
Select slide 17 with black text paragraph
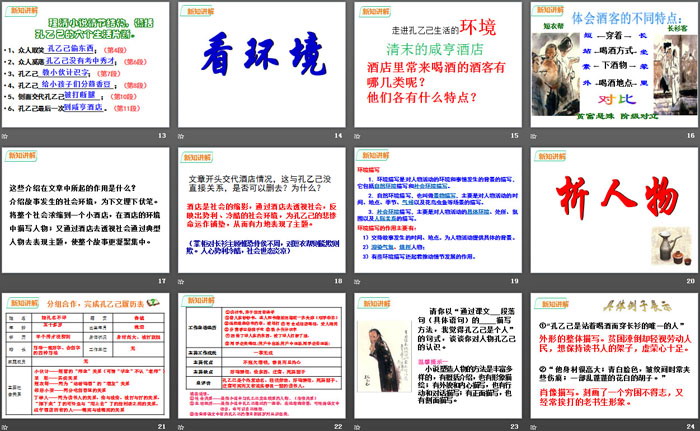point(85,210)
